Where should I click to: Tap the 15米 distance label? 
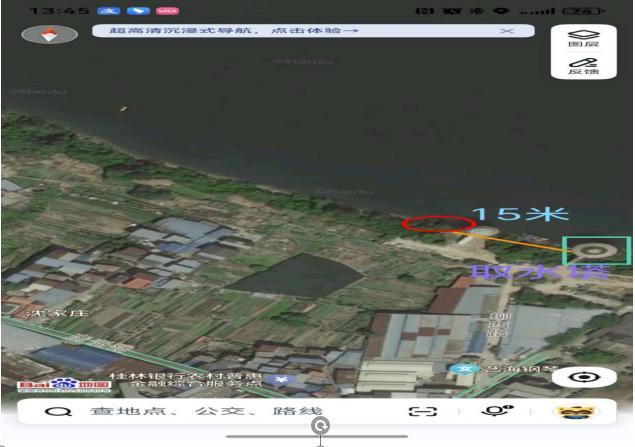click(518, 214)
